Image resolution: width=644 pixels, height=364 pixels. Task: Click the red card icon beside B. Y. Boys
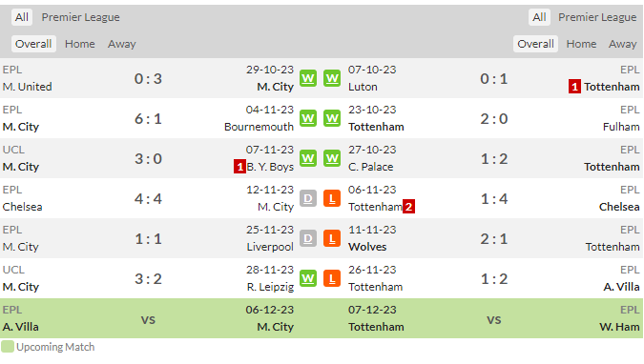coord(239,167)
